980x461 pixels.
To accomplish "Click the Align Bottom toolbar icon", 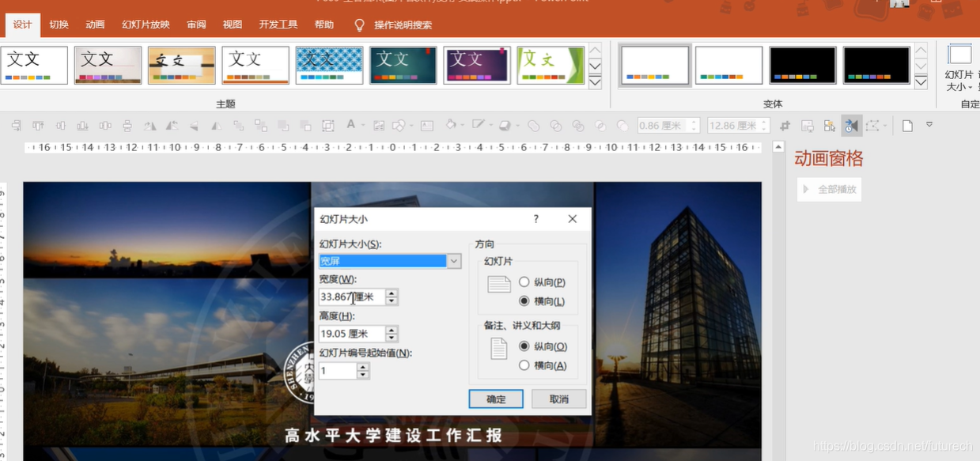I will (x=82, y=126).
